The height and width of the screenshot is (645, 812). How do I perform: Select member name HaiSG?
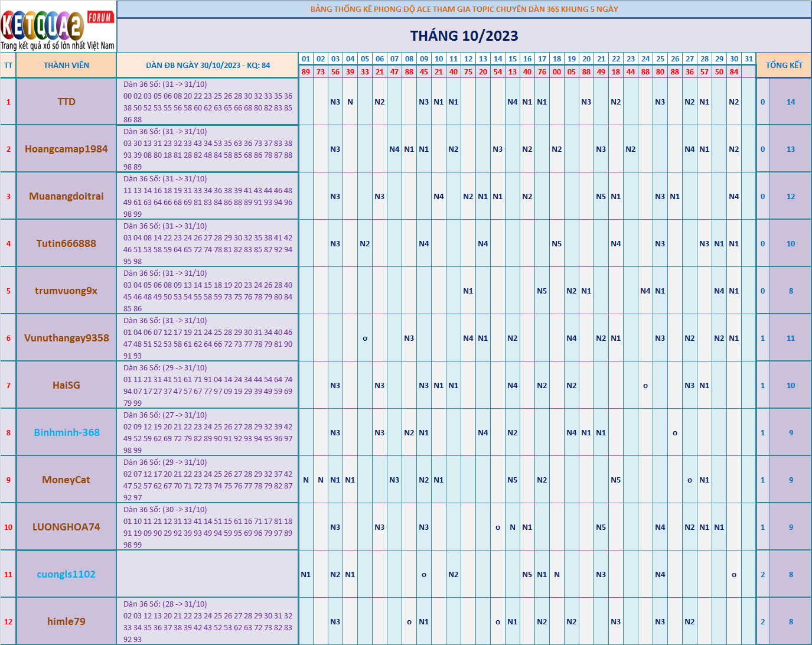tap(66, 385)
